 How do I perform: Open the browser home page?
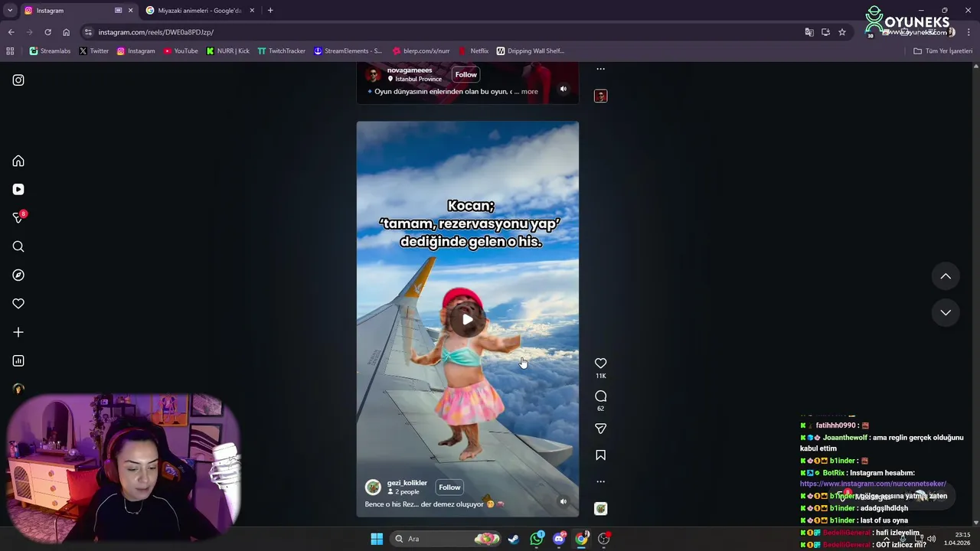pyautogui.click(x=66, y=32)
